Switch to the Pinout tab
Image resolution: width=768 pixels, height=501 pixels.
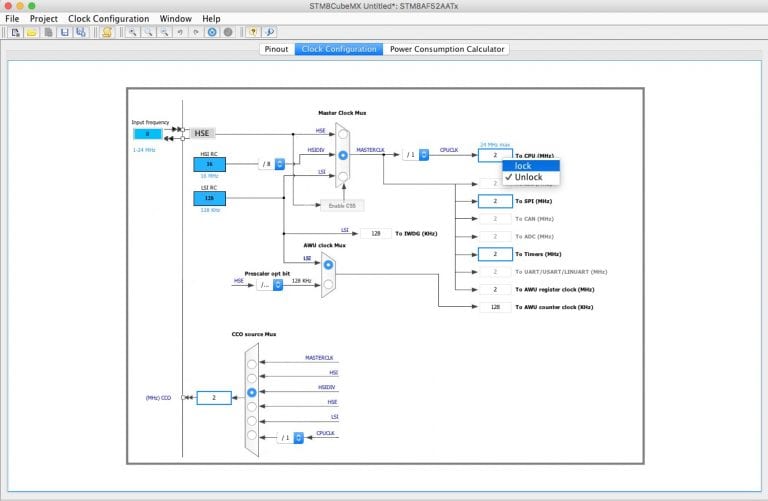[276, 49]
